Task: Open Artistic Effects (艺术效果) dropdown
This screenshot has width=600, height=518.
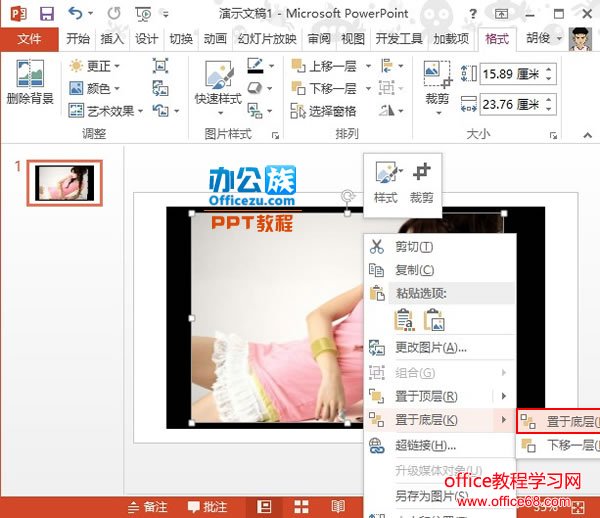Action: coord(106,111)
